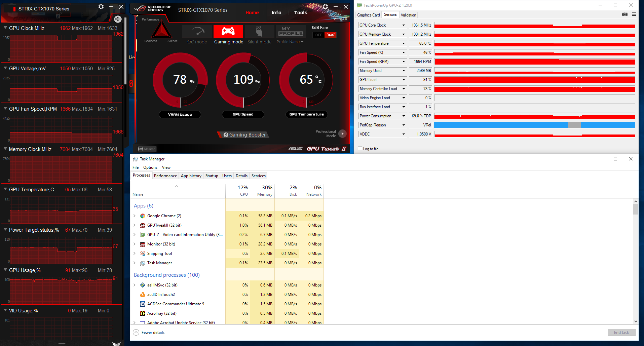The height and width of the screenshot is (346, 644).
Task: Click the VRAM Usage label button
Action: (180, 114)
